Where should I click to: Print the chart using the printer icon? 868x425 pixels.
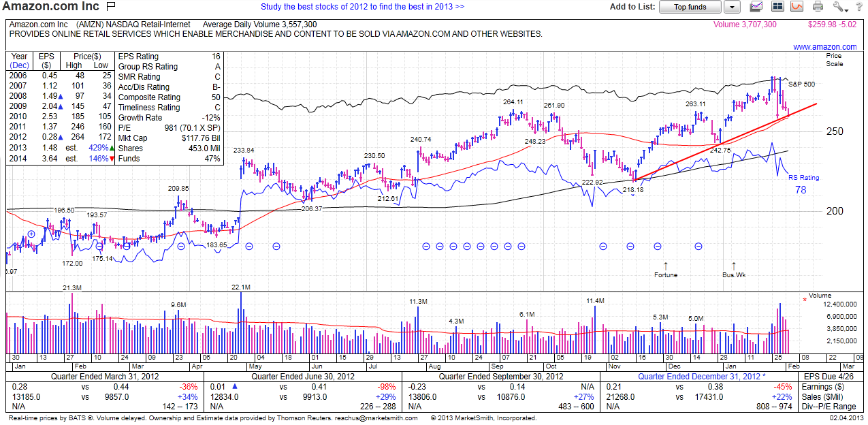click(818, 7)
